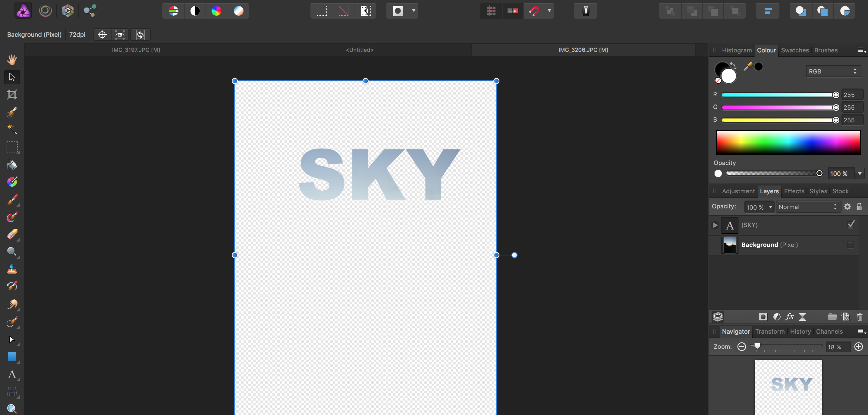Click the Mask Layer button

click(x=763, y=317)
